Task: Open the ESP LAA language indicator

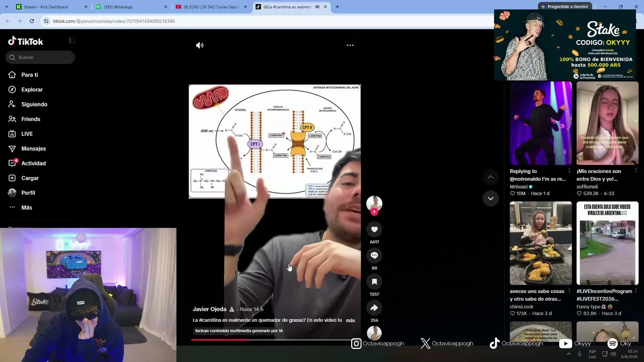Action: (x=592, y=354)
